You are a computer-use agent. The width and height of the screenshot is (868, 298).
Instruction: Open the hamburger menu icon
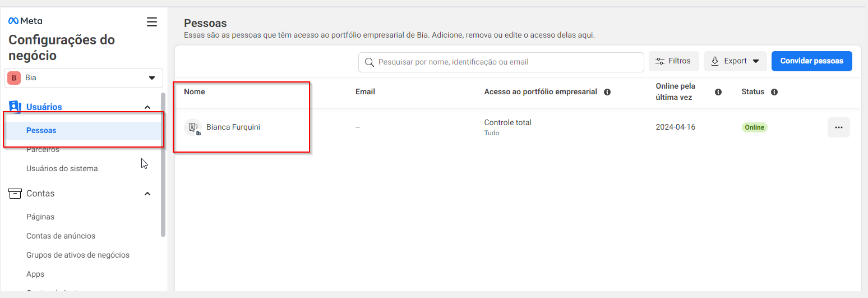151,22
